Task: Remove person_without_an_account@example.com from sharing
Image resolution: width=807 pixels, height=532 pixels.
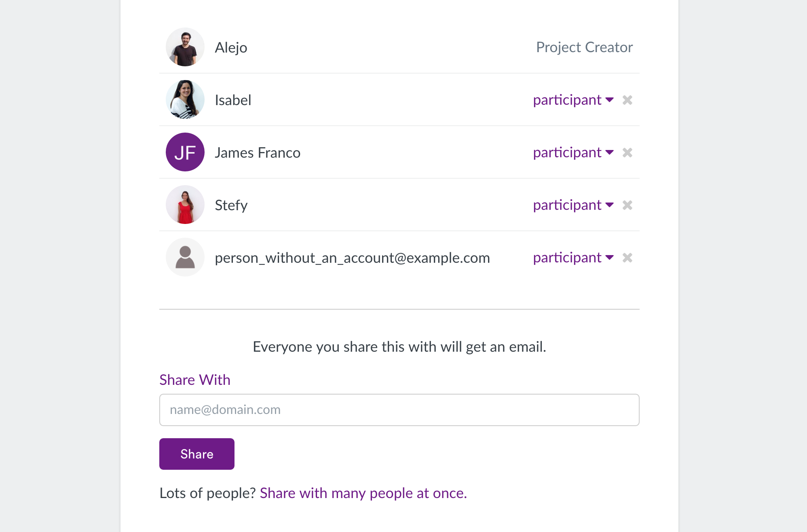Action: (x=627, y=258)
